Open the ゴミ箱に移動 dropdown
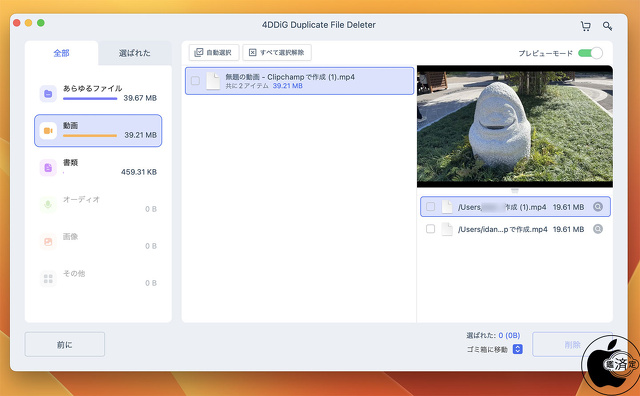This screenshot has width=640, height=396. [518, 349]
